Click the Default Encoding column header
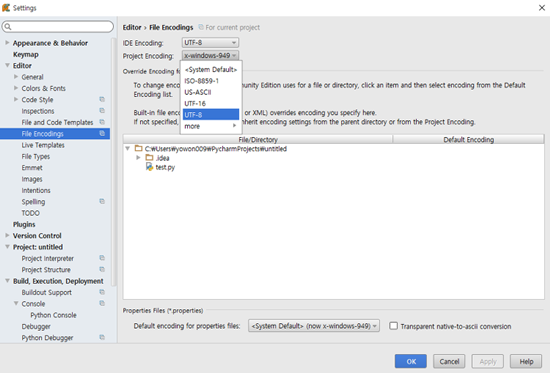The width and height of the screenshot is (550, 373). click(469, 139)
